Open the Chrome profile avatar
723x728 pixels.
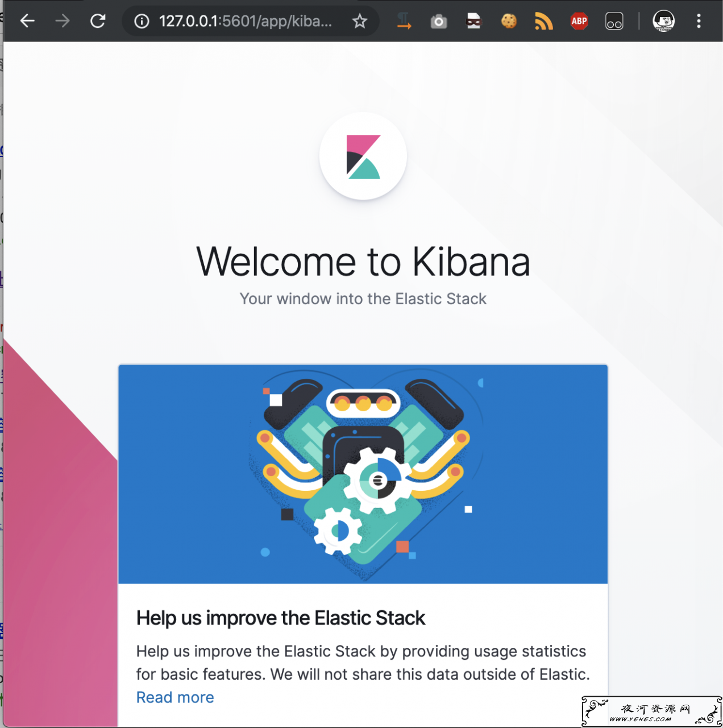point(663,22)
